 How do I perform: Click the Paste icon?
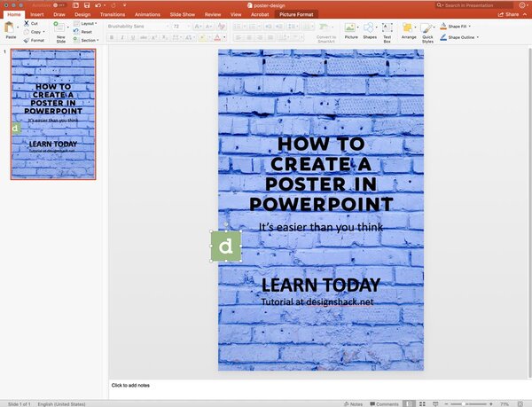click(11, 28)
